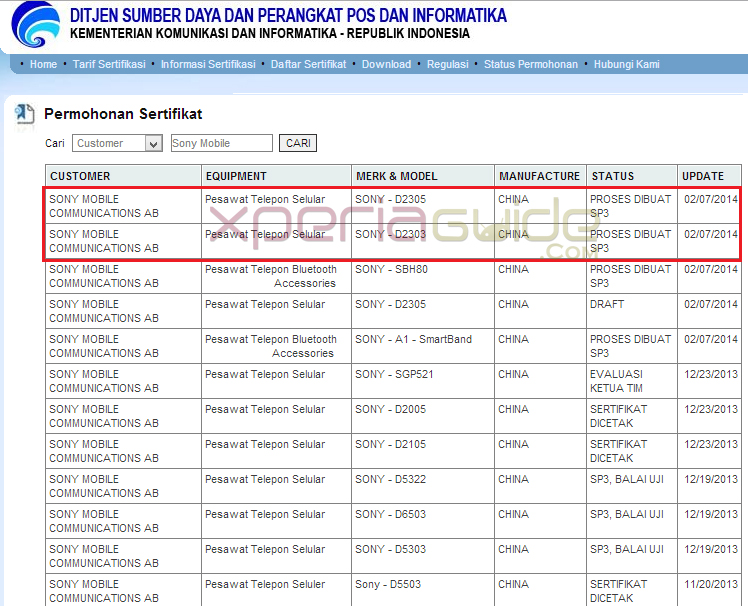The width and height of the screenshot is (748, 606).
Task: Select the SONY - D2105 model cell
Action: click(x=423, y=451)
